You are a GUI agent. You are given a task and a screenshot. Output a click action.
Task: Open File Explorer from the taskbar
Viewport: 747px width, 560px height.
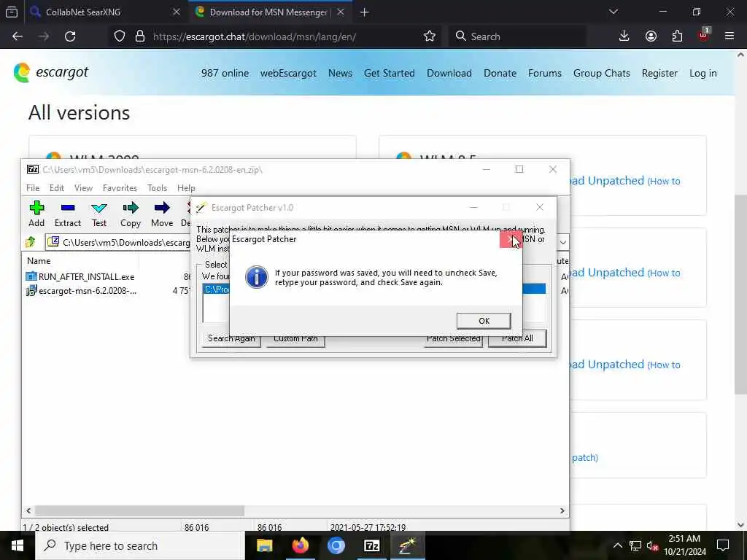point(264,545)
